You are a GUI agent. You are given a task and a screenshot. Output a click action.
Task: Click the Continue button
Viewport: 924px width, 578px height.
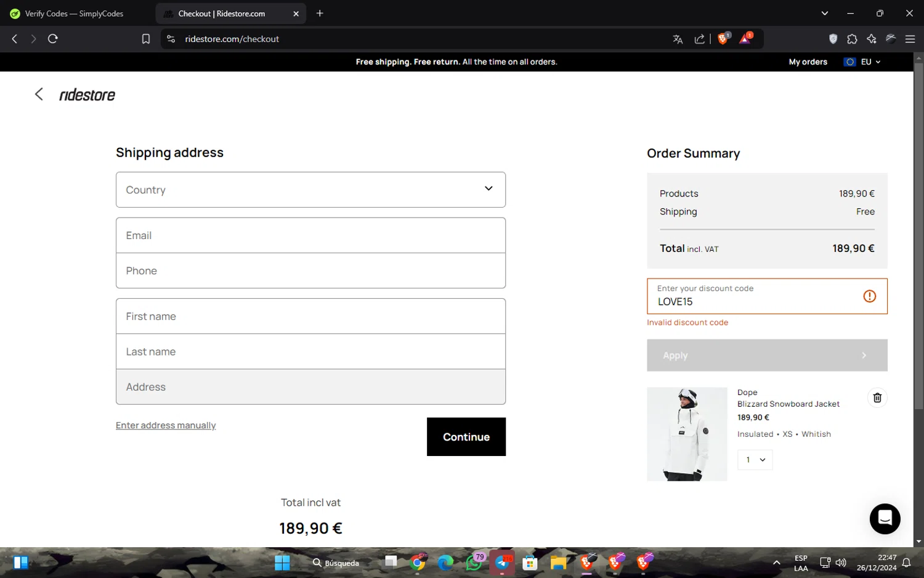coord(466,437)
